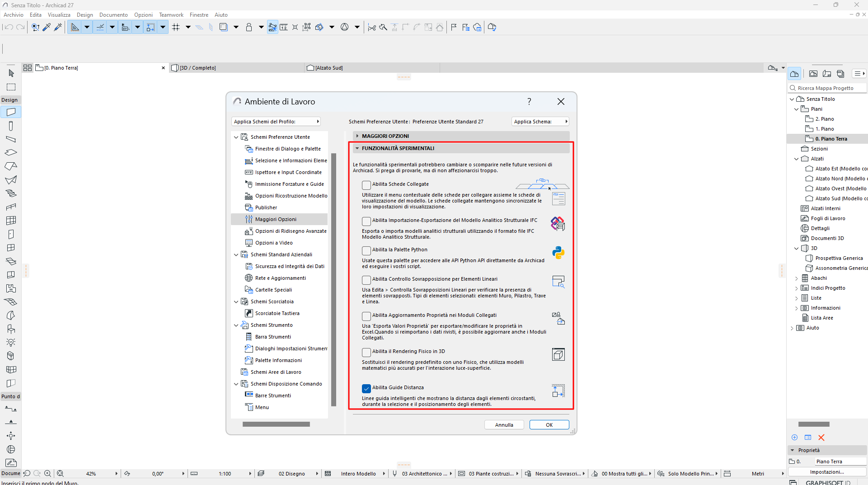
Task: Open the tab overview grid icon
Action: [x=28, y=68]
